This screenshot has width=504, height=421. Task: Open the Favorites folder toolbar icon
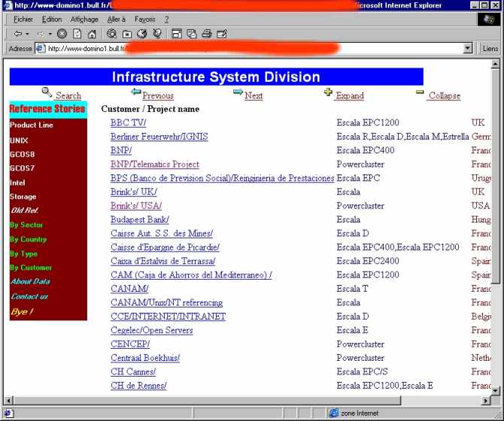[127, 33]
